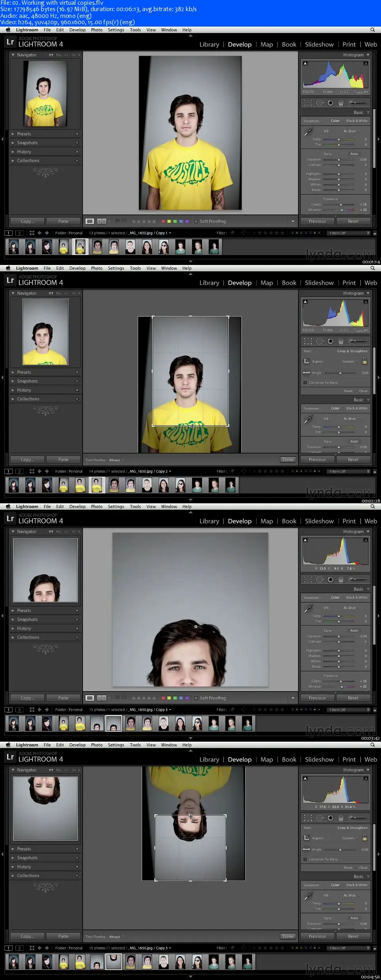Open Apple menu in the 00:02:28 frame
The height and width of the screenshot is (980, 381).
pos(8,268)
